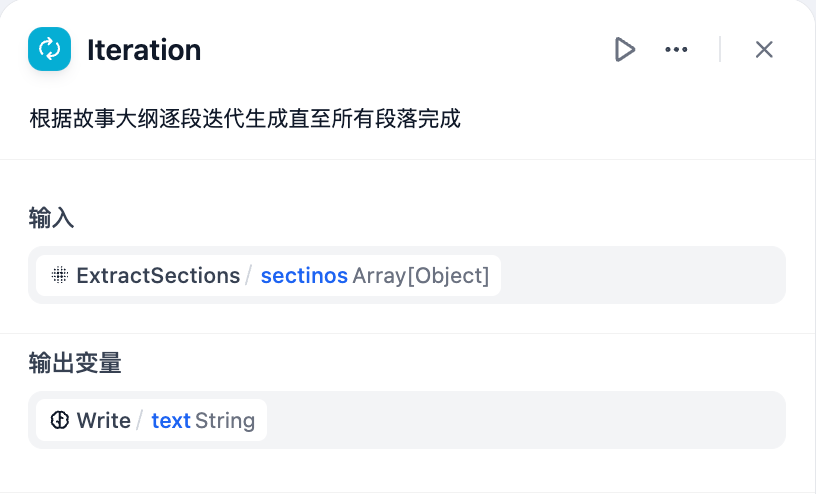Click the Array[Object] type label
816x494 pixels.
click(421, 276)
